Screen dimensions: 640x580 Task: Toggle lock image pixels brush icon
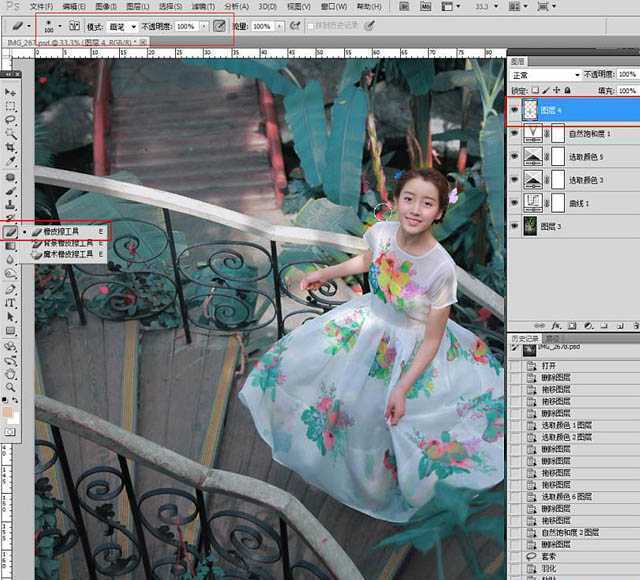(546, 90)
